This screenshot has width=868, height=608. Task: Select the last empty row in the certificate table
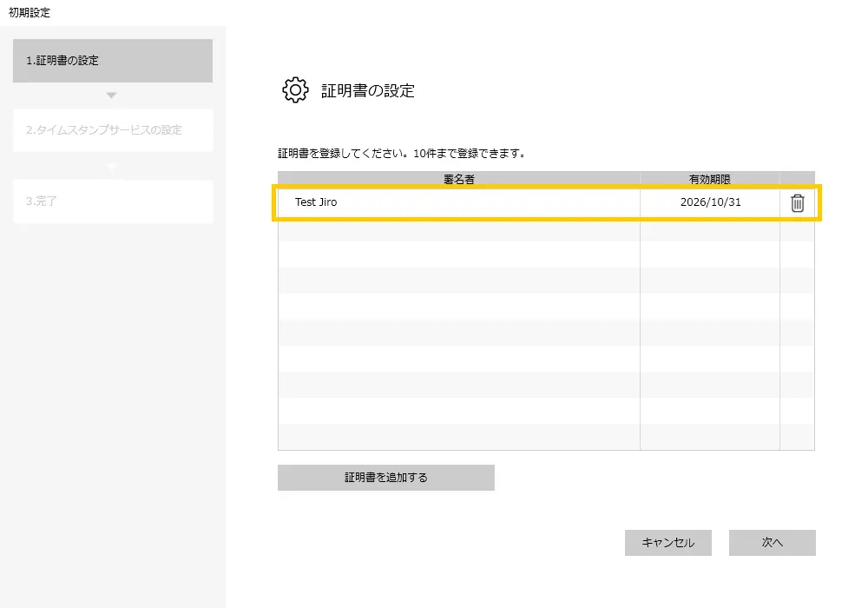point(458,437)
